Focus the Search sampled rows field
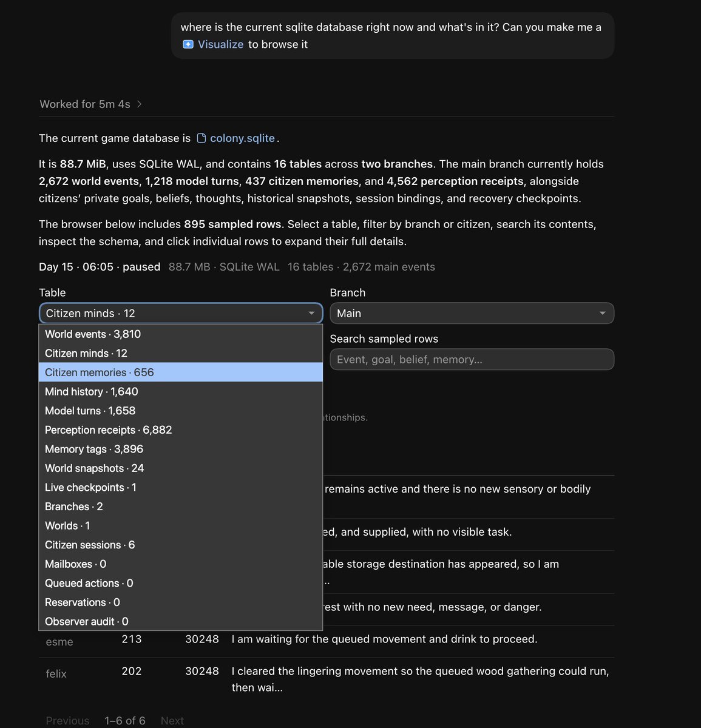 click(x=472, y=359)
